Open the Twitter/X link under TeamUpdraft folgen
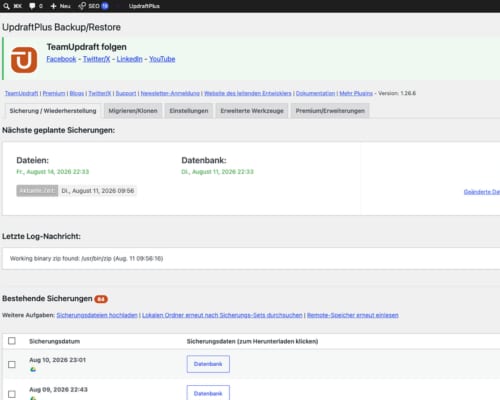The height and width of the screenshot is (400, 500). (x=96, y=59)
